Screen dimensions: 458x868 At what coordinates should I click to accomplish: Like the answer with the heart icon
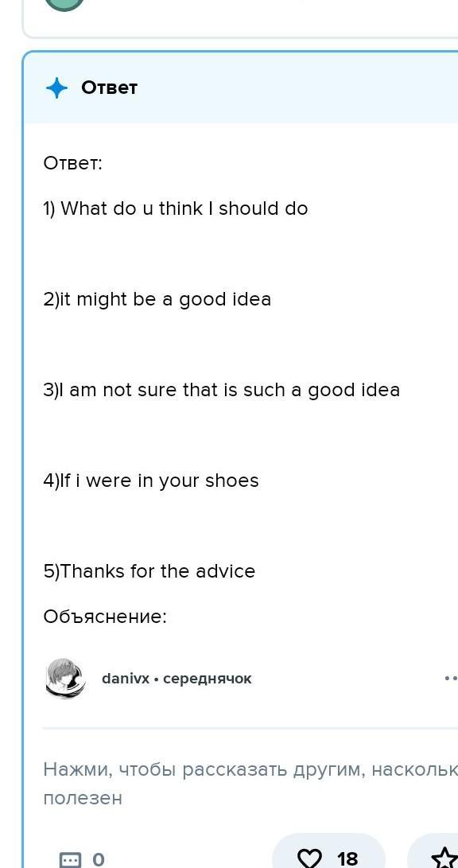(x=309, y=858)
